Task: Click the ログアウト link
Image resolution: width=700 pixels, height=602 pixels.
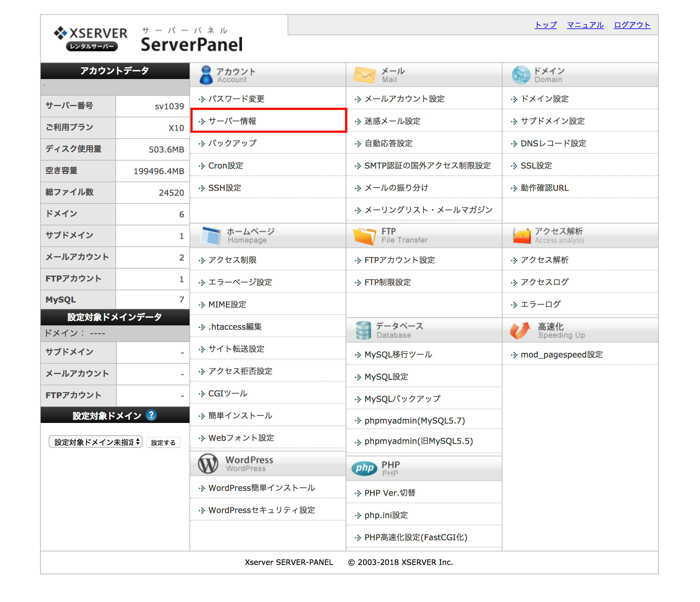Action: point(632,25)
